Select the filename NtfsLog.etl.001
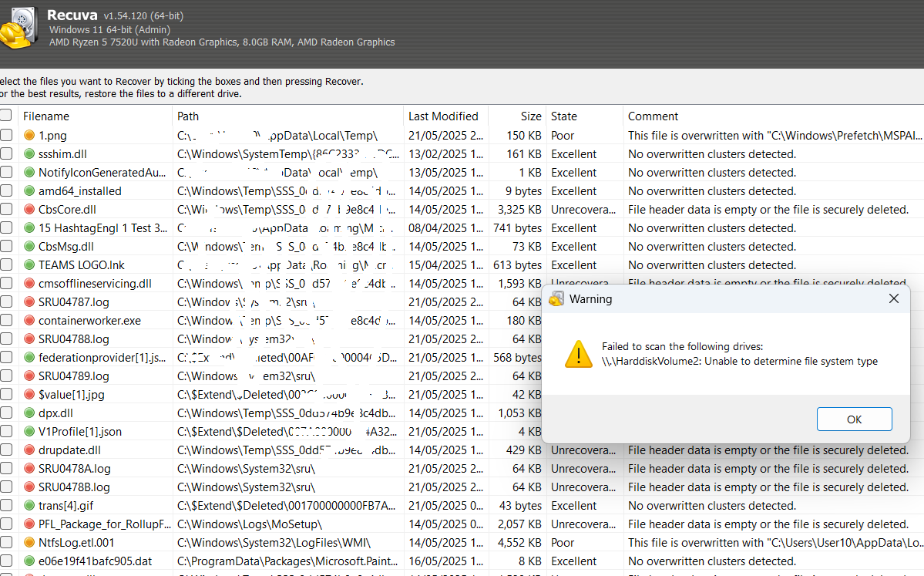Viewport: 924px width, 576px height. (76, 542)
